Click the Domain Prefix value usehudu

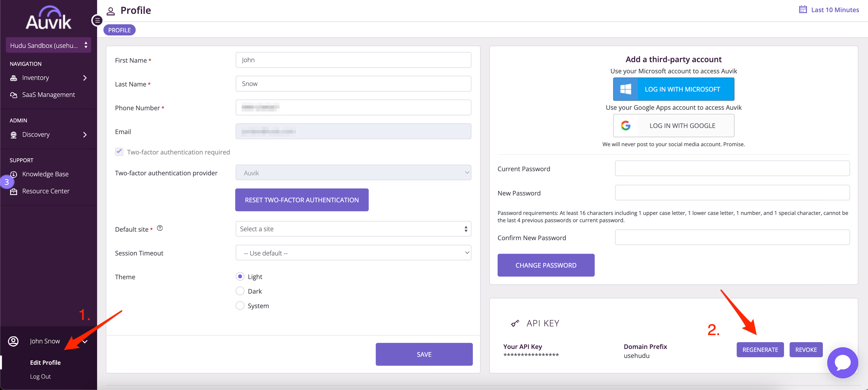click(636, 356)
